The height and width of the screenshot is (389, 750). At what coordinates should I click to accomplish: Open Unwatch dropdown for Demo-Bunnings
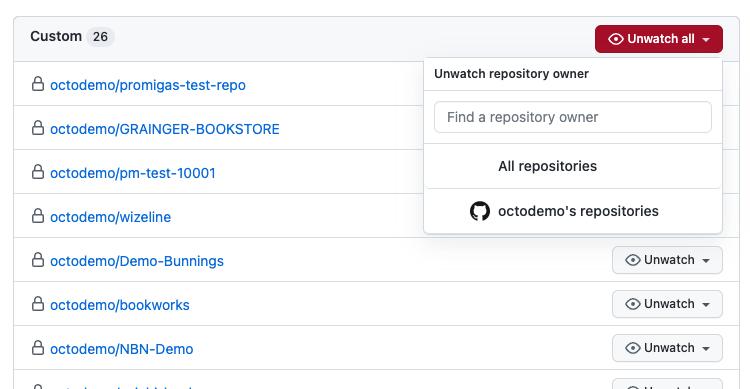coord(667,260)
